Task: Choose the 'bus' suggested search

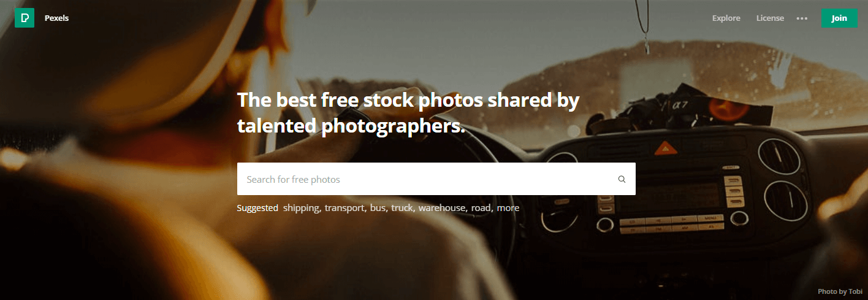Action: [x=378, y=208]
